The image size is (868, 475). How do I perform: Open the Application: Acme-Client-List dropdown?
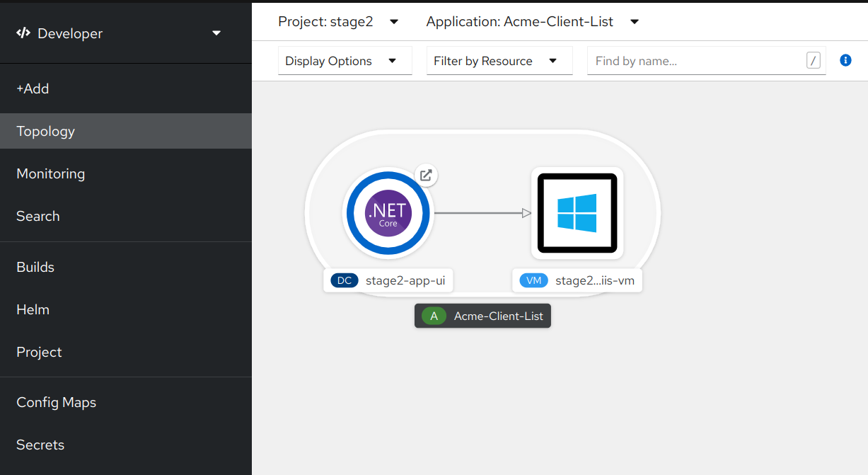coord(532,22)
